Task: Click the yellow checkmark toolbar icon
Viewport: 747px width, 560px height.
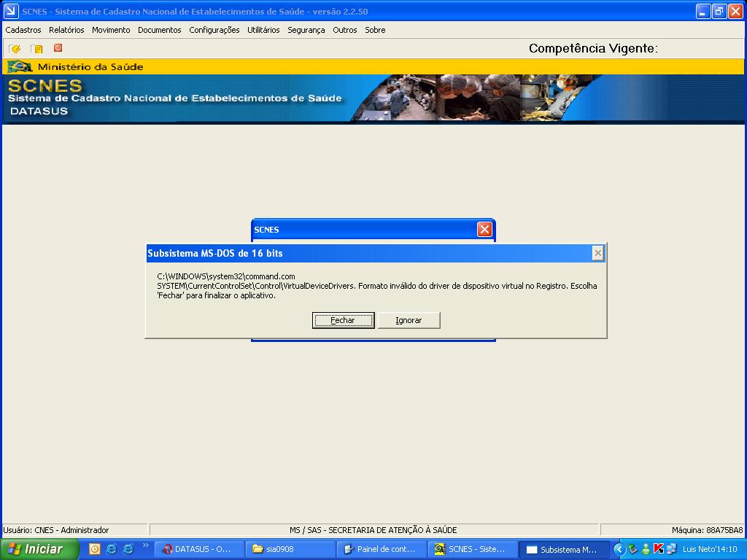Action: click(15, 49)
